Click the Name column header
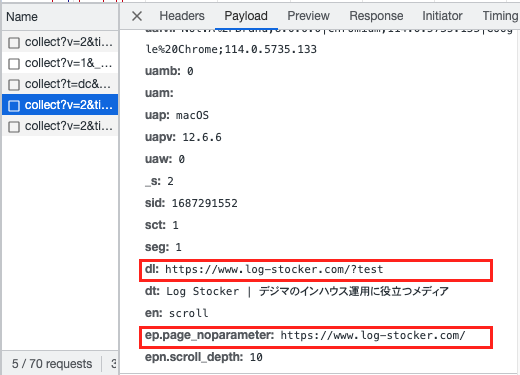 (22, 17)
